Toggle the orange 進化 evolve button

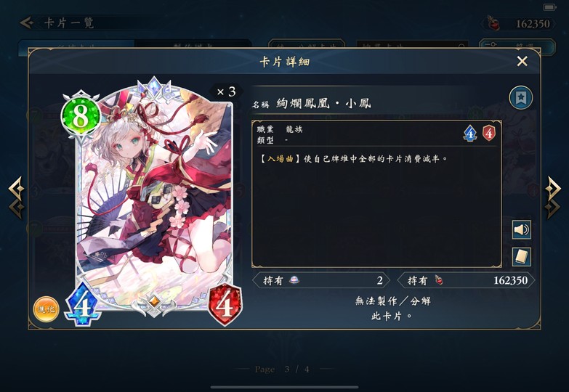(46, 309)
